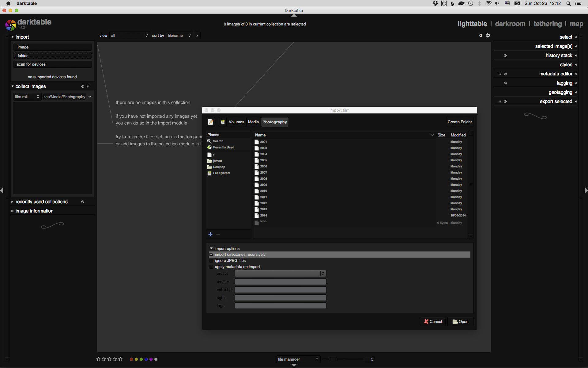The height and width of the screenshot is (368, 588).
Task: Click import image button
Action: tap(52, 47)
